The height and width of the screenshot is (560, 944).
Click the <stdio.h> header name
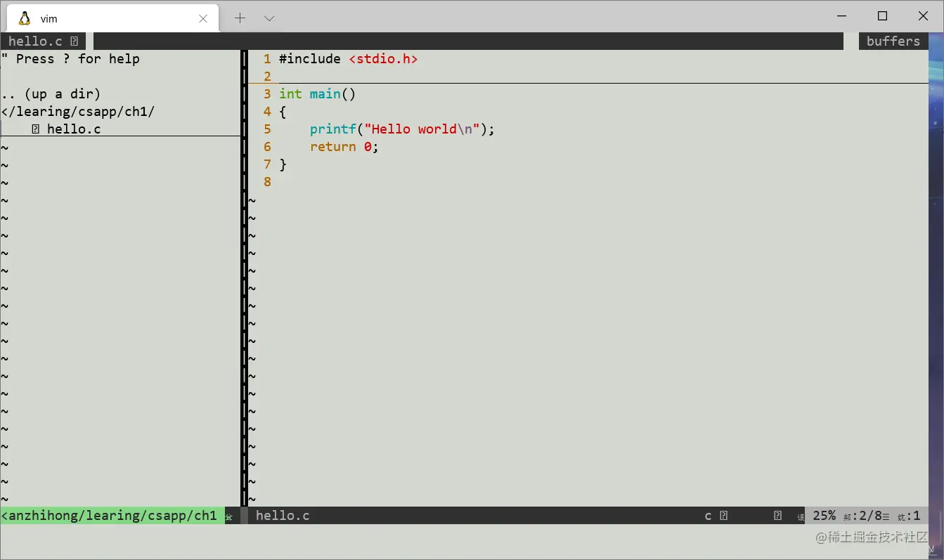point(383,59)
